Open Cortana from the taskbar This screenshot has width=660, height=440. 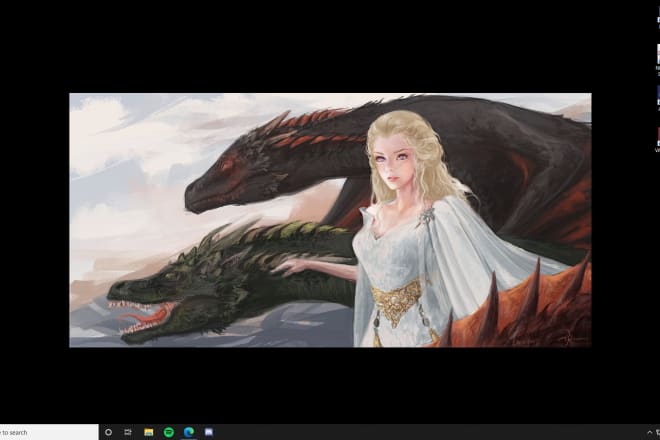(x=108, y=432)
